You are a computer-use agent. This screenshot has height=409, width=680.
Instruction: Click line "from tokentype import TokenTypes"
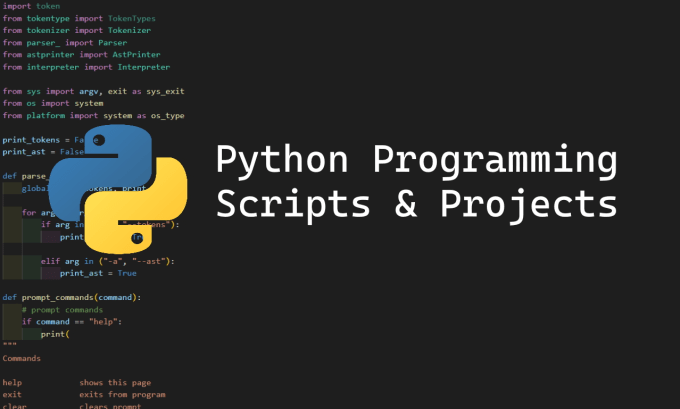pyautogui.click(x=79, y=18)
